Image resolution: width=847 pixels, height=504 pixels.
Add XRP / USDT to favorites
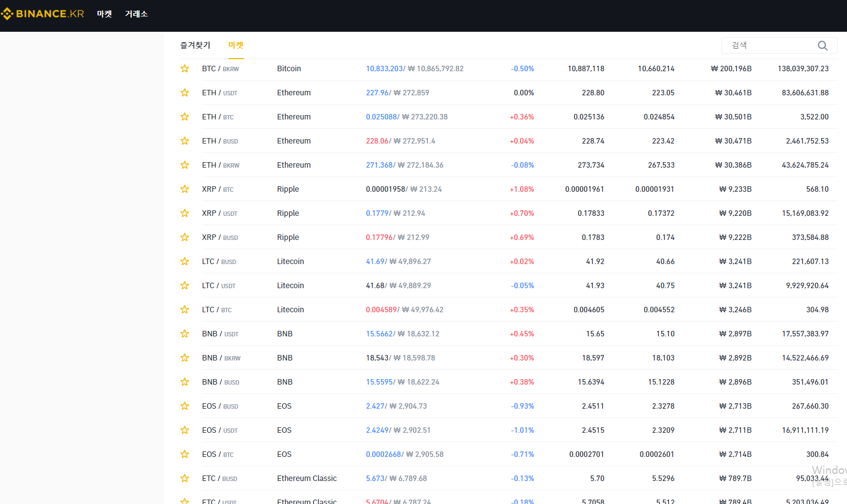185,213
